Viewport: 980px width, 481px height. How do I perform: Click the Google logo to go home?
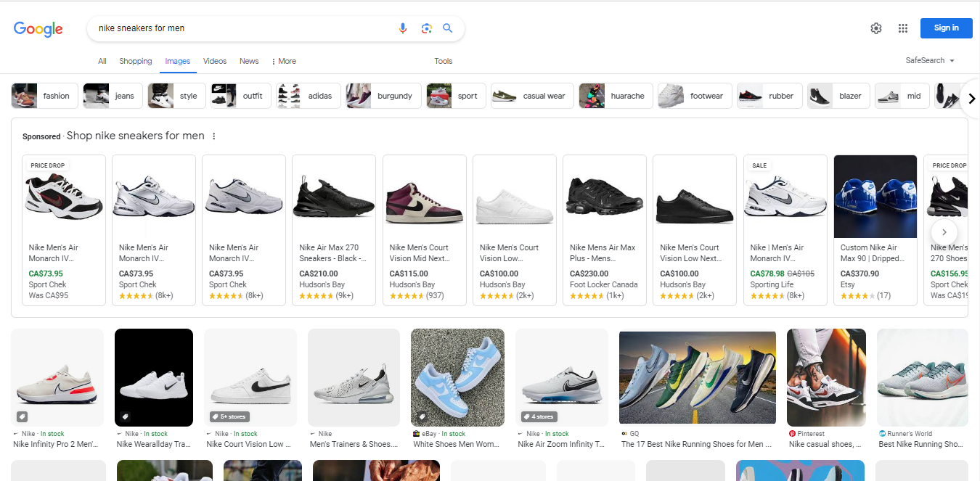[38, 28]
